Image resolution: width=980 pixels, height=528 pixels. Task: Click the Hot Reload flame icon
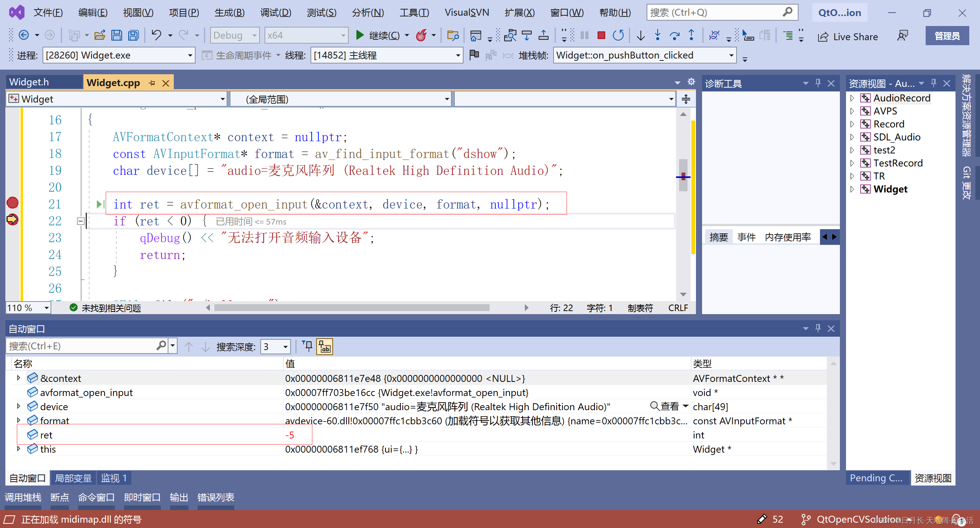tap(421, 36)
